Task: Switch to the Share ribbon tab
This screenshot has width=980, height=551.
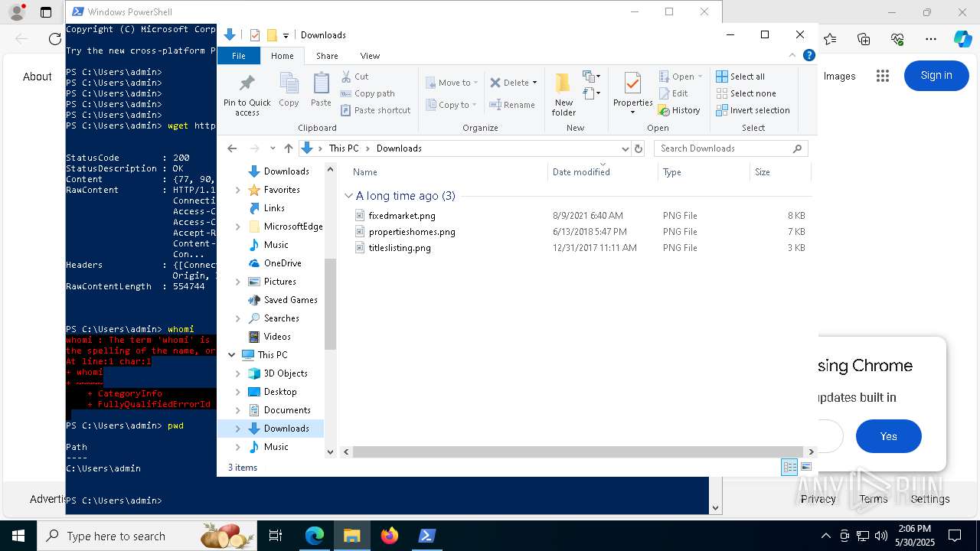Action: (327, 56)
